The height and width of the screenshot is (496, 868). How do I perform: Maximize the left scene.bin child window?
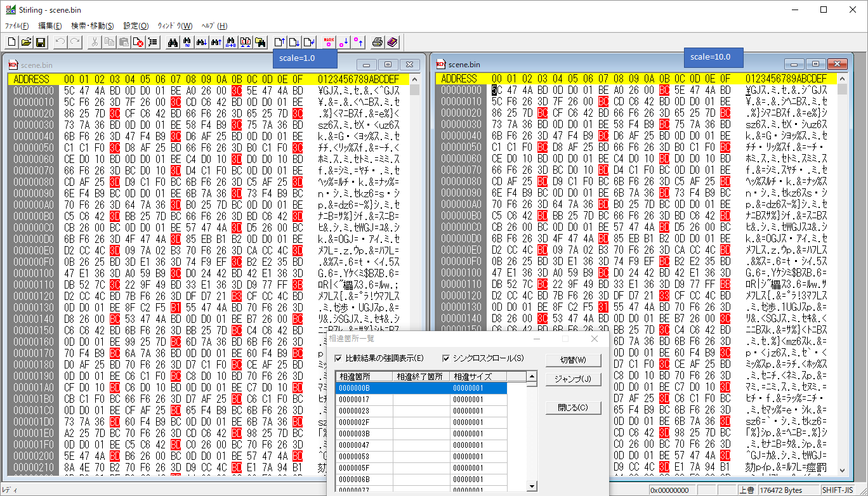[x=388, y=65]
